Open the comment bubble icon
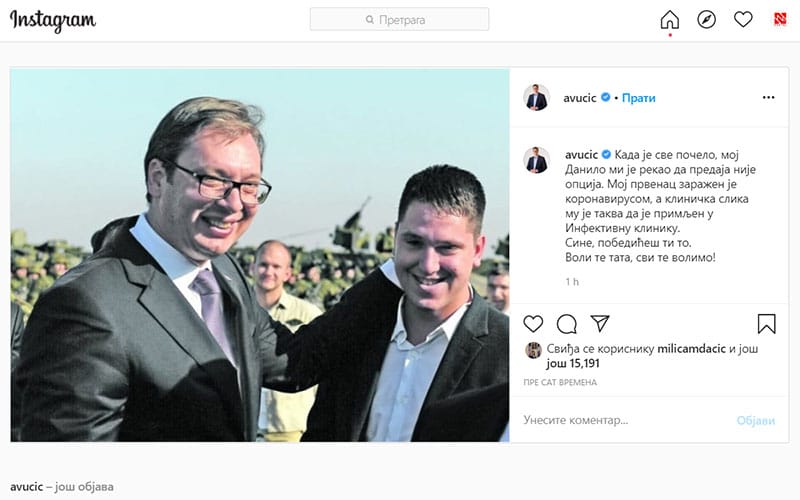Screen dimensions: 800x500 point(567,324)
